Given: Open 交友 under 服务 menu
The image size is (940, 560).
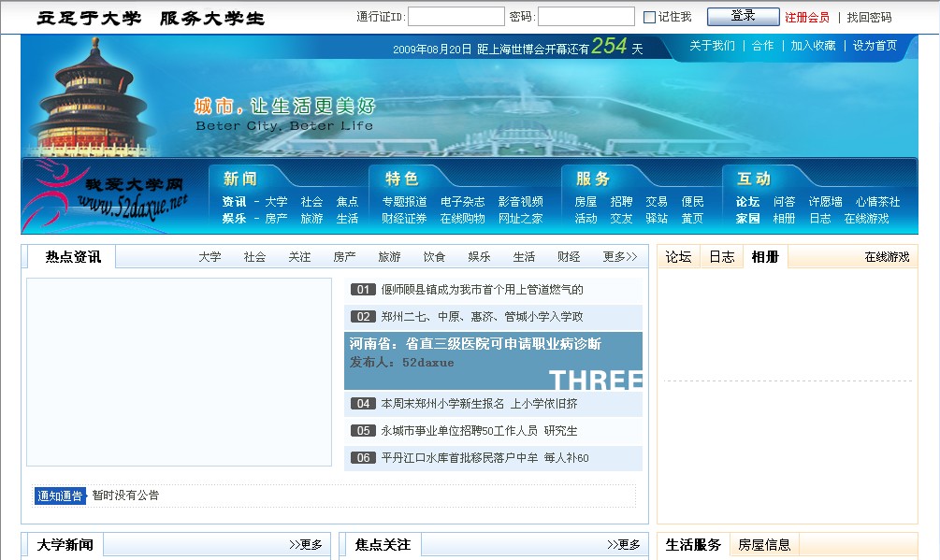Looking at the screenshot, I should pos(621,219).
